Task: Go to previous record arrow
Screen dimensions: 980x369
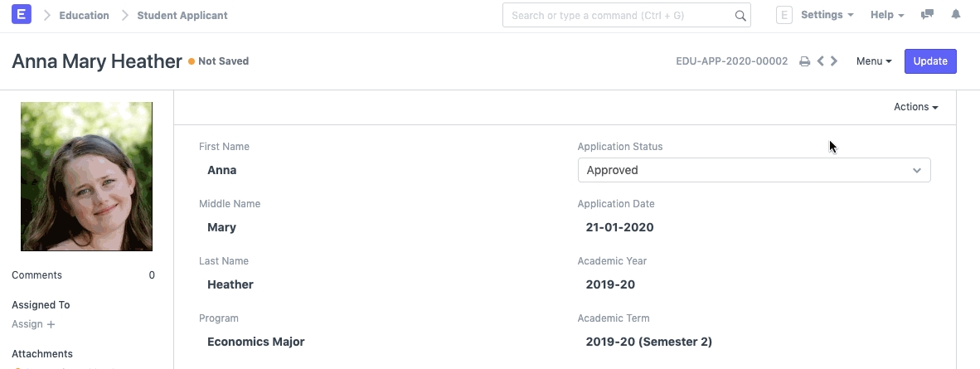Action: (820, 61)
